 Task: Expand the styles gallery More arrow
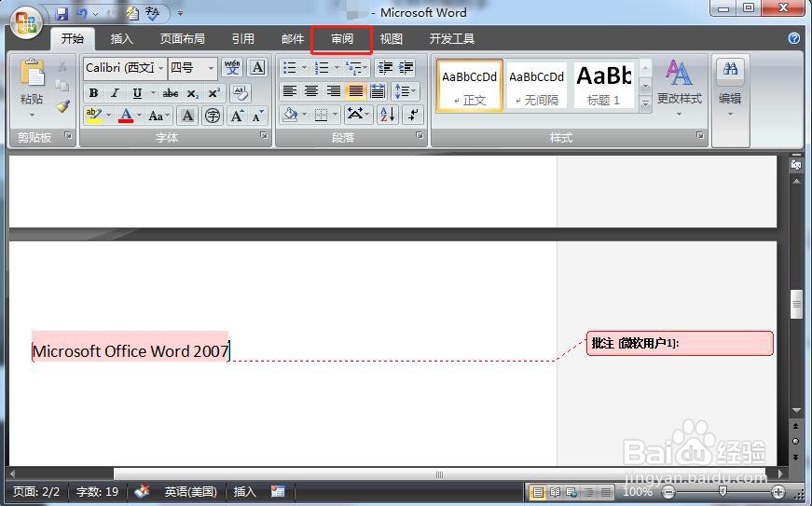(x=645, y=104)
